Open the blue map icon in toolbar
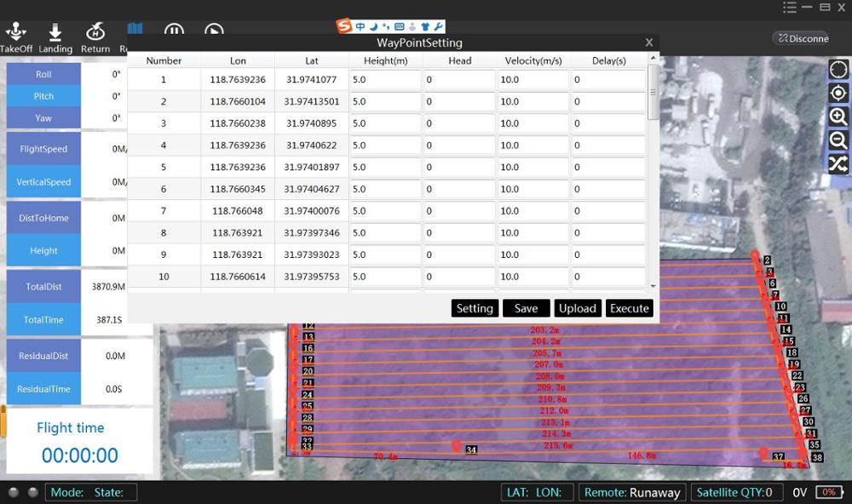852x504 pixels. 135,28
